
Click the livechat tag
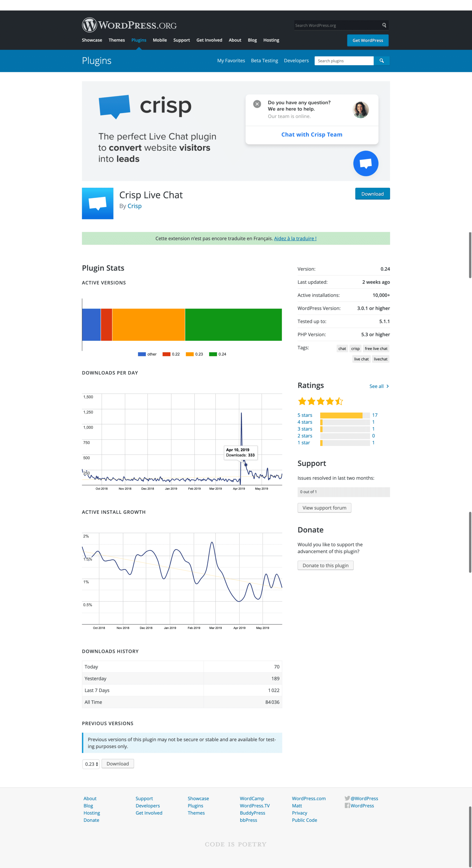pos(381,359)
